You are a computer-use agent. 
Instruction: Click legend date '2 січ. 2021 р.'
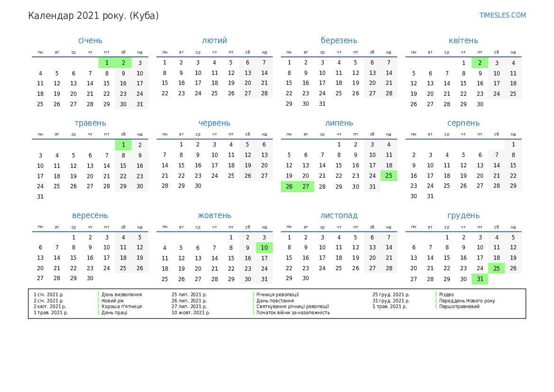point(48,301)
